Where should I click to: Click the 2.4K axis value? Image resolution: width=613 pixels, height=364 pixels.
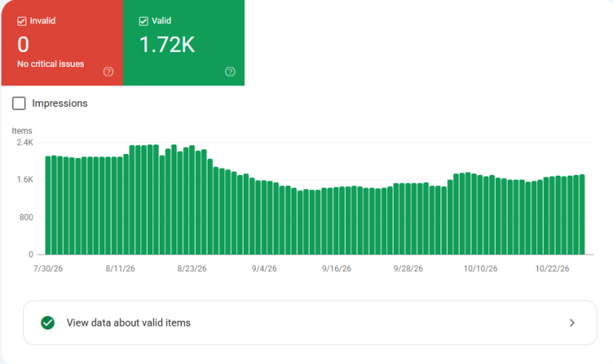(25, 142)
